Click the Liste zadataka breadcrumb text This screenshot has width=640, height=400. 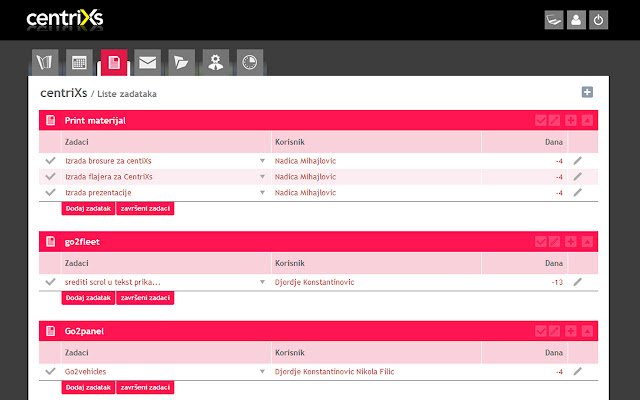[x=127, y=94]
